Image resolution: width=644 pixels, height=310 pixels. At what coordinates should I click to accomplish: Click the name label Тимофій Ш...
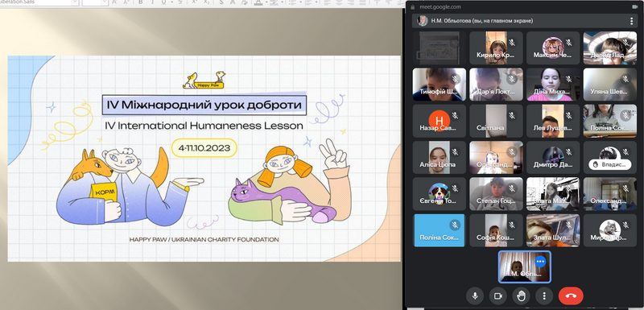click(x=439, y=91)
